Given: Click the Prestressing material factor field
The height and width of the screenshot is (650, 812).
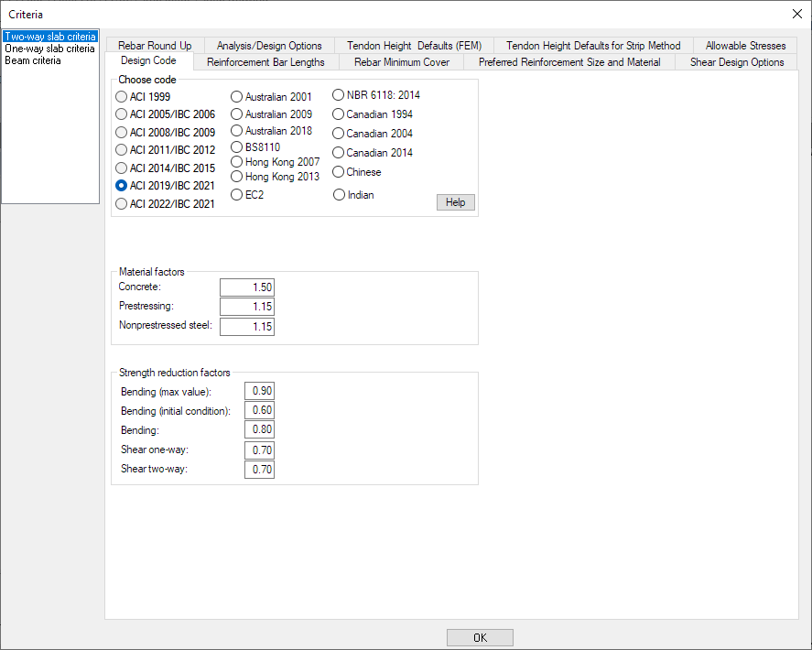Looking at the screenshot, I should 247,307.
